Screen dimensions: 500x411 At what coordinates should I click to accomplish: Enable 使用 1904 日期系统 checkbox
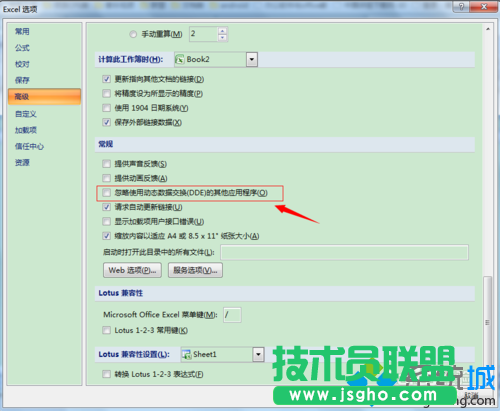tap(106, 108)
